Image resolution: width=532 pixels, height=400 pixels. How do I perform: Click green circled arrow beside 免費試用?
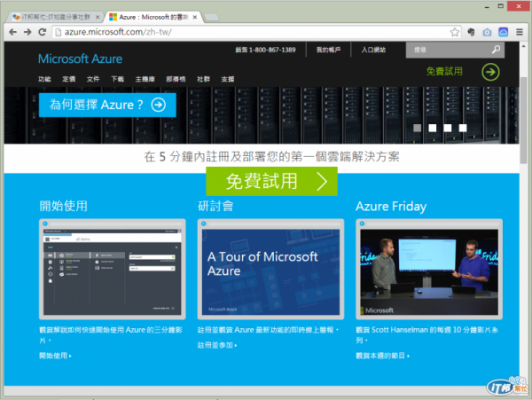[490, 72]
